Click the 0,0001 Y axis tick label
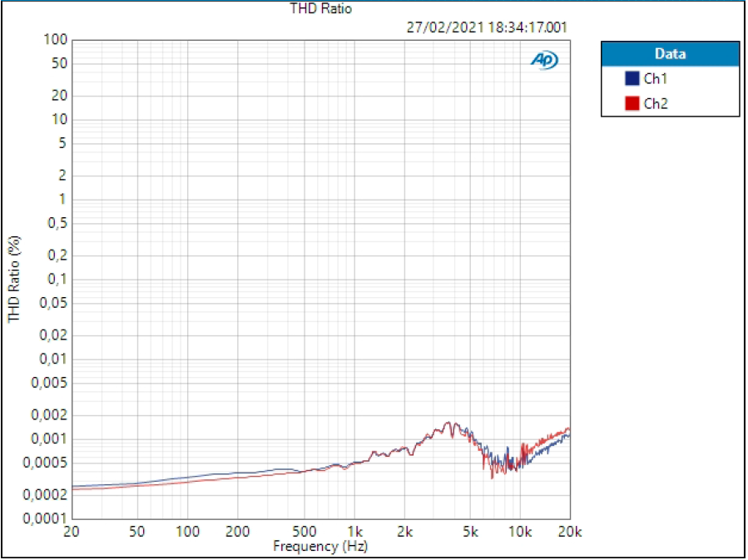The width and height of the screenshot is (748, 560). click(45, 518)
